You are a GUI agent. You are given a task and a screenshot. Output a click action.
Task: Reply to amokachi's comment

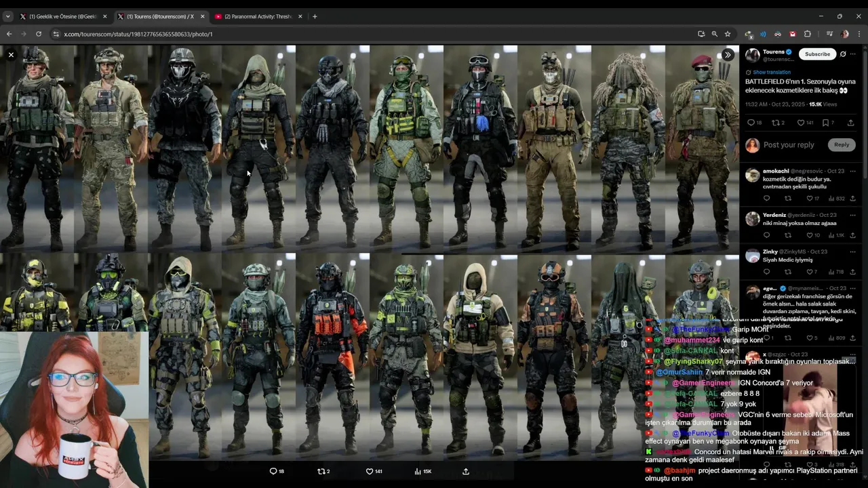(767, 199)
